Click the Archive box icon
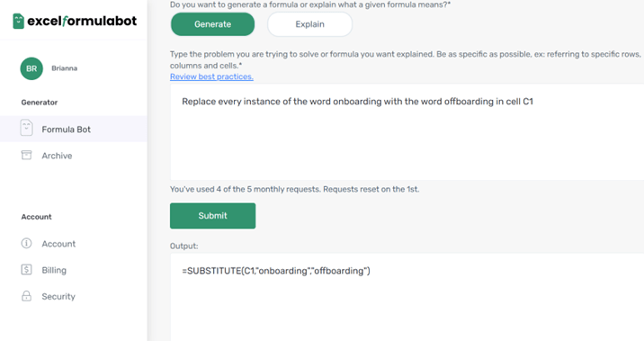The image size is (644, 341). click(x=26, y=155)
